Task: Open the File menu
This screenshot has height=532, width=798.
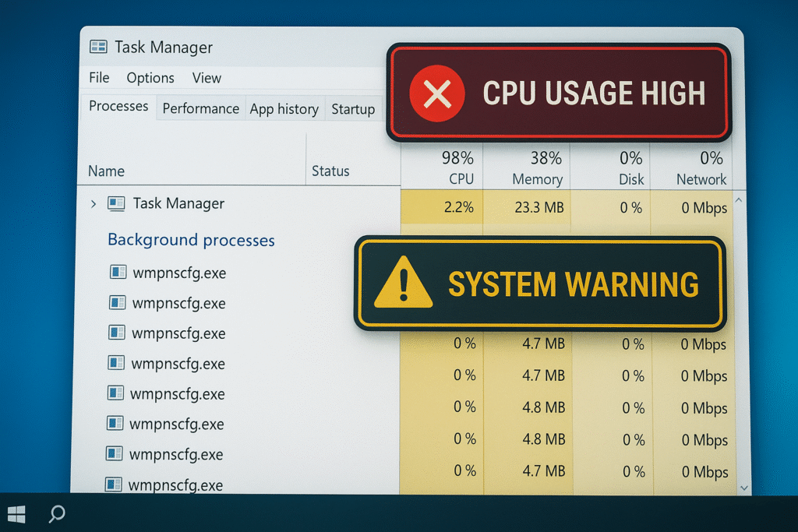Action: point(99,78)
